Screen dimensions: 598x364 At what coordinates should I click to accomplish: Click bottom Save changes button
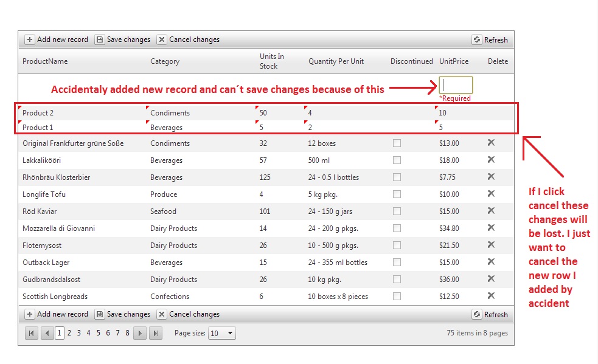pos(123,314)
